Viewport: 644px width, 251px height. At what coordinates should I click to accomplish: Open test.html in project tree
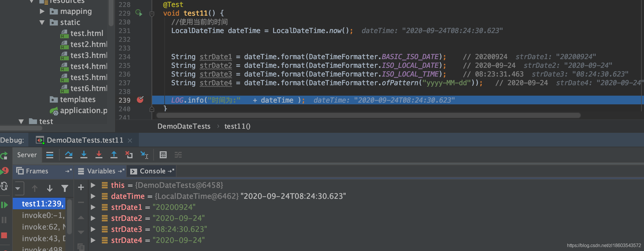pos(87,33)
